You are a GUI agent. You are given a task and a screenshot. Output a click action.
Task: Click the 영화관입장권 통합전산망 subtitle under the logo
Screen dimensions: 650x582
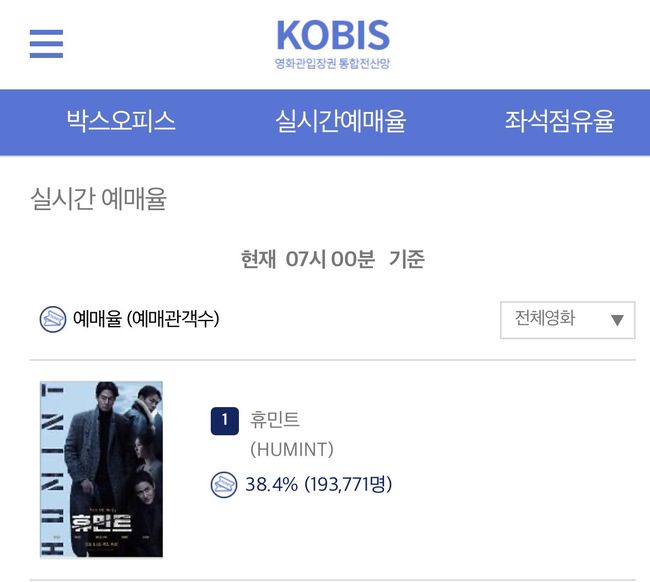(x=333, y=65)
